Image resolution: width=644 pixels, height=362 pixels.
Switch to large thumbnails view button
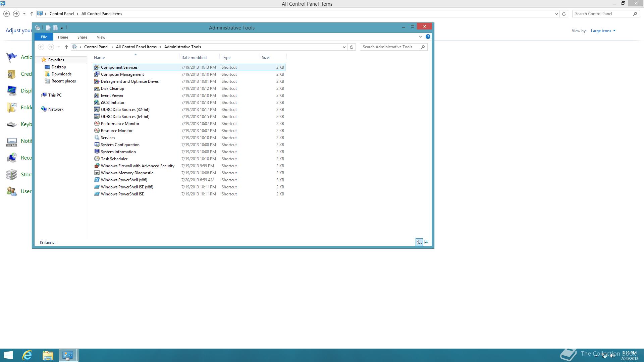427,242
